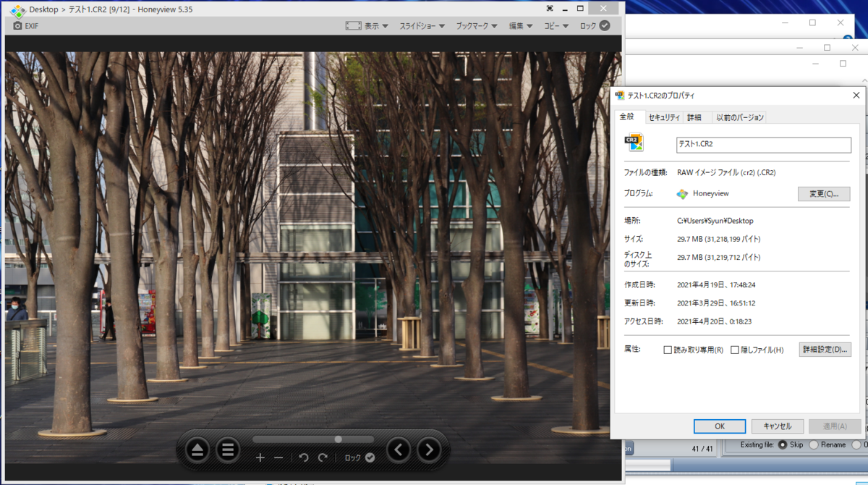
Task: Enable 隠しファイル(H) checkbox
Action: 735,350
